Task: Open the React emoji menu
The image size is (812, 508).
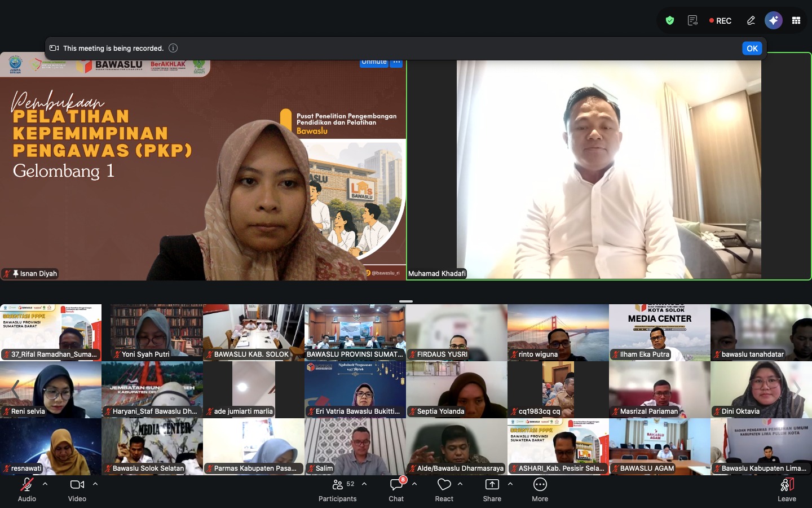Action: pyautogui.click(x=444, y=489)
